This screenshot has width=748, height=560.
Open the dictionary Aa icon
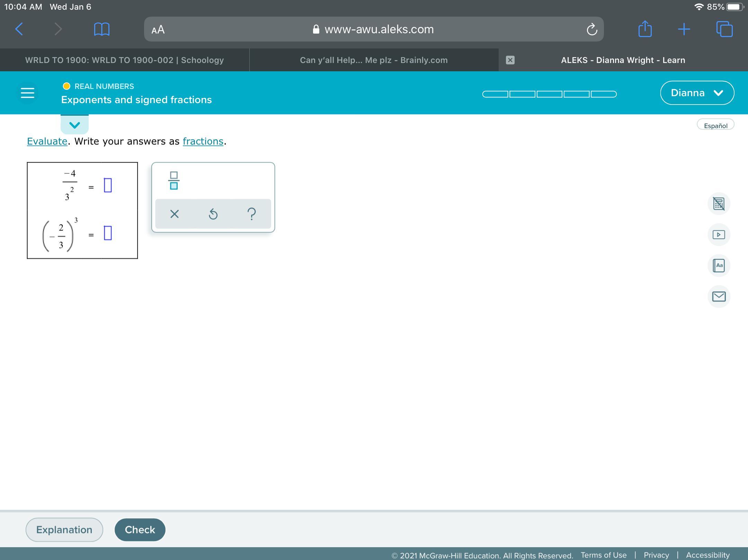click(x=719, y=265)
